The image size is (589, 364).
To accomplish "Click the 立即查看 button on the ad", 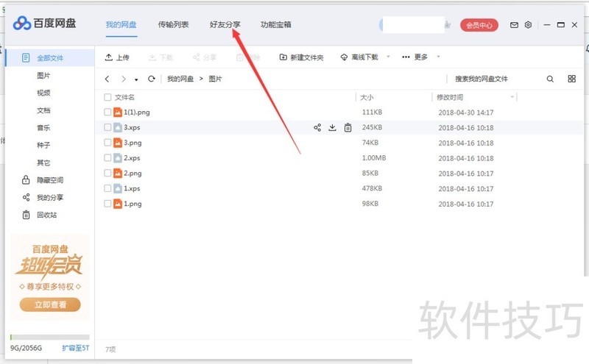I will click(x=50, y=304).
